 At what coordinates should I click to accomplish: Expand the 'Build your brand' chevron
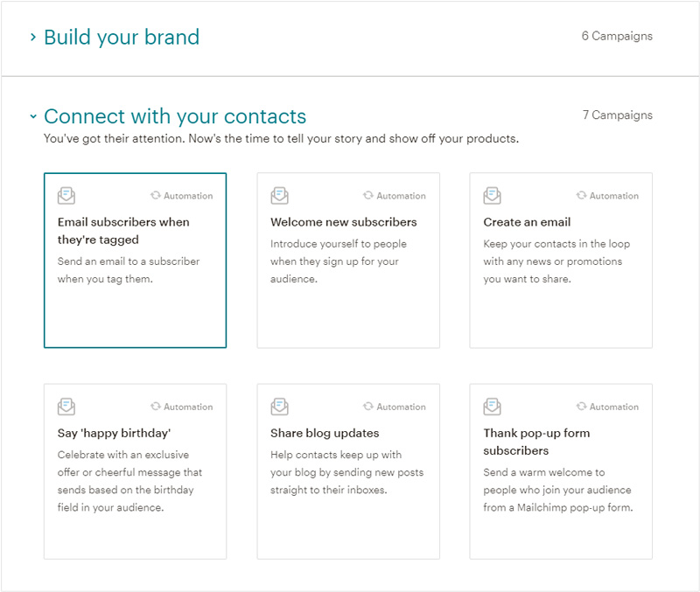tap(33, 38)
